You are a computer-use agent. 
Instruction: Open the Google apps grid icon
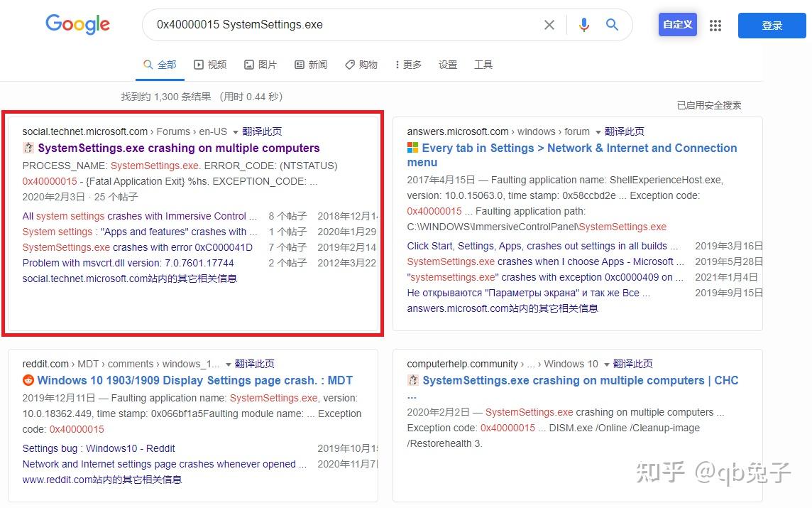point(715,25)
